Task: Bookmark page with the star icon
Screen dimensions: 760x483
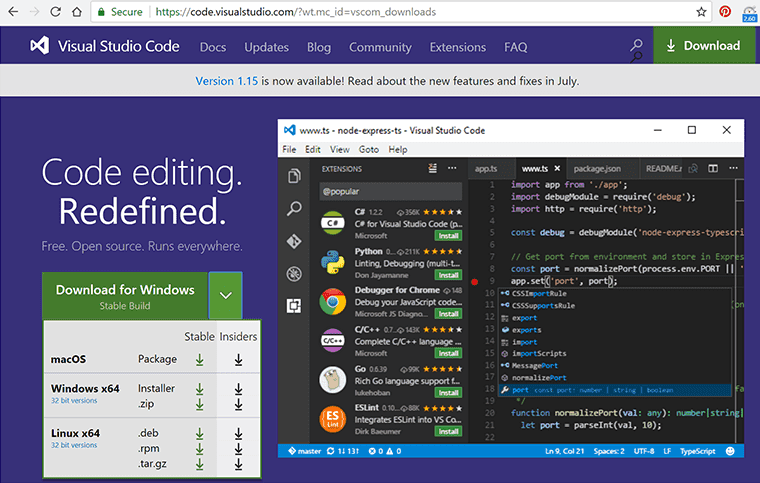Action: point(701,11)
